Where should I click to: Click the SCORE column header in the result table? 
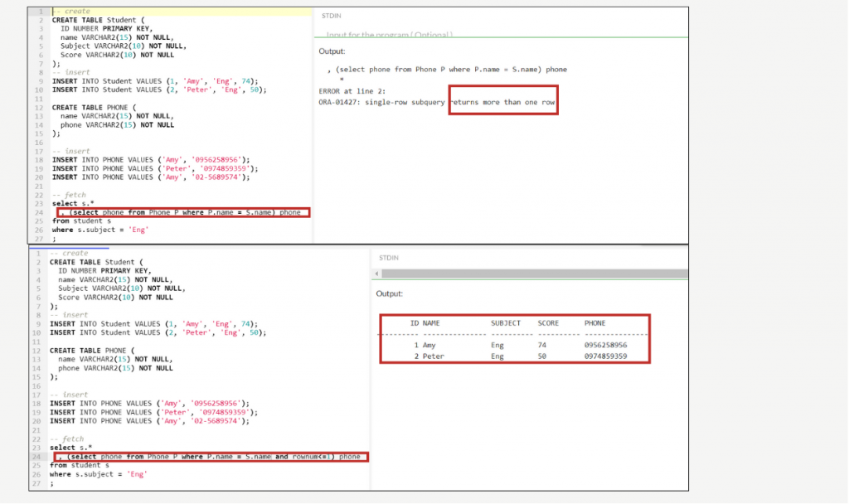coord(548,323)
